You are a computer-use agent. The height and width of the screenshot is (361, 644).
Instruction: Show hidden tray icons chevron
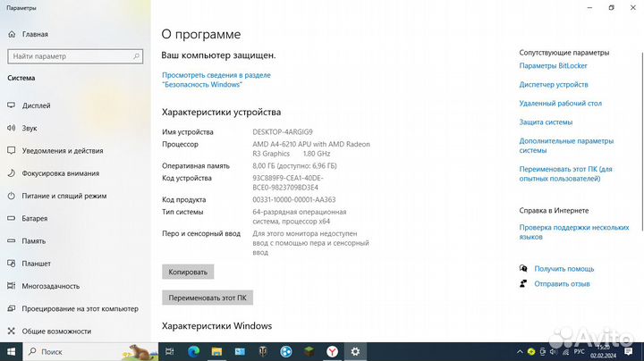(x=520, y=351)
